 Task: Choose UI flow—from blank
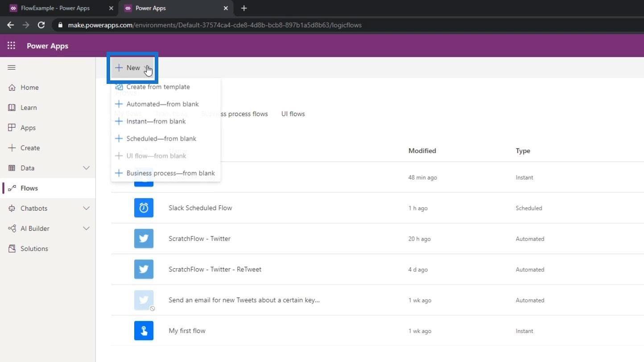tap(165, 156)
